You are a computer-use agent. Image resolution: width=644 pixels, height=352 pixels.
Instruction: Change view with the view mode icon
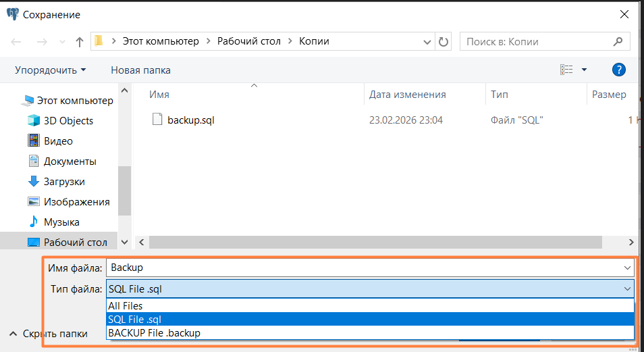point(566,70)
